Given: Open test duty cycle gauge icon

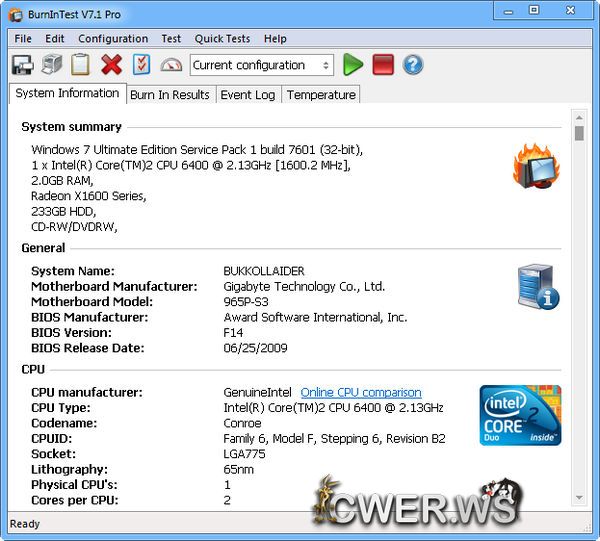Looking at the screenshot, I should tap(171, 65).
